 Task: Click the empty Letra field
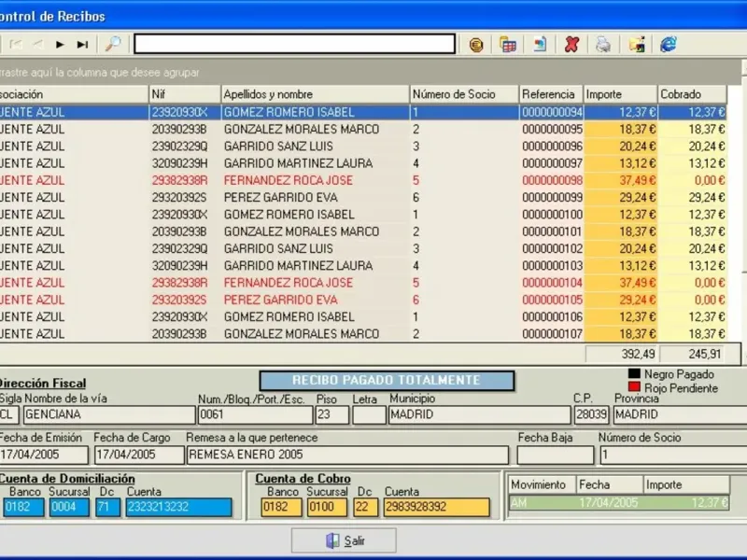[369, 414]
